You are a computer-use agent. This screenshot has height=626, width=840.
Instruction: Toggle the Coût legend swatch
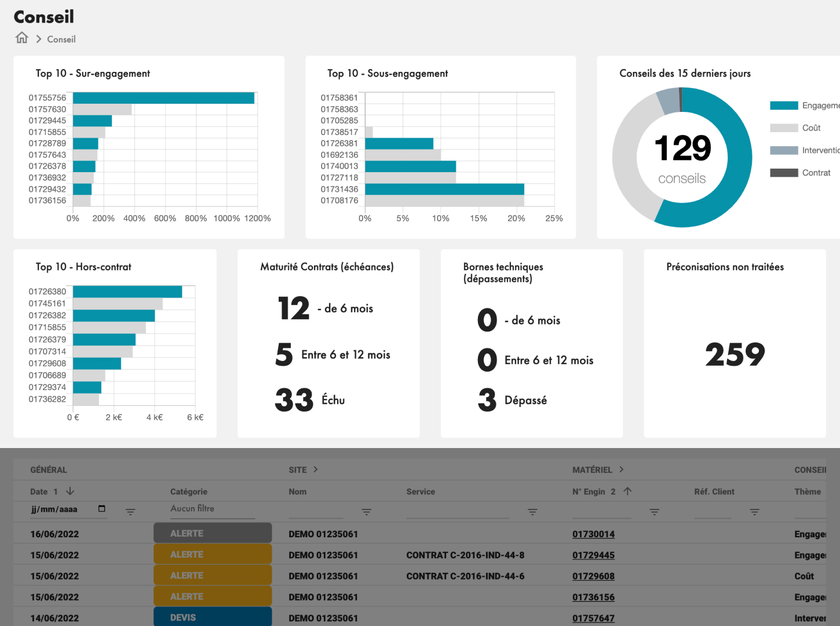pyautogui.click(x=784, y=128)
